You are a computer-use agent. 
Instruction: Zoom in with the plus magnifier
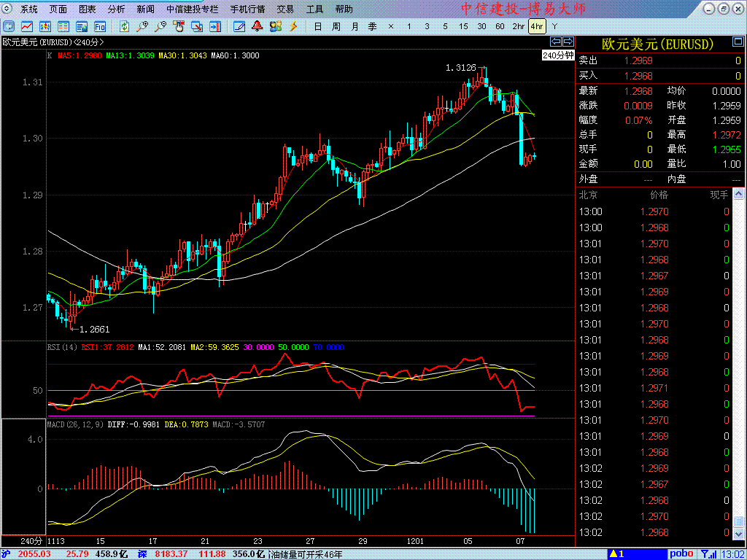click(142, 26)
